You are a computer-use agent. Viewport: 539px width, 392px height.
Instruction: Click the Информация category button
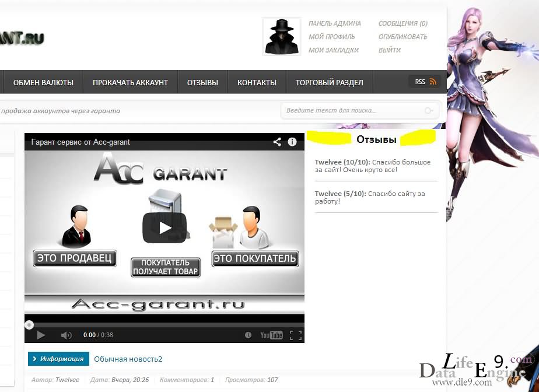pos(58,359)
